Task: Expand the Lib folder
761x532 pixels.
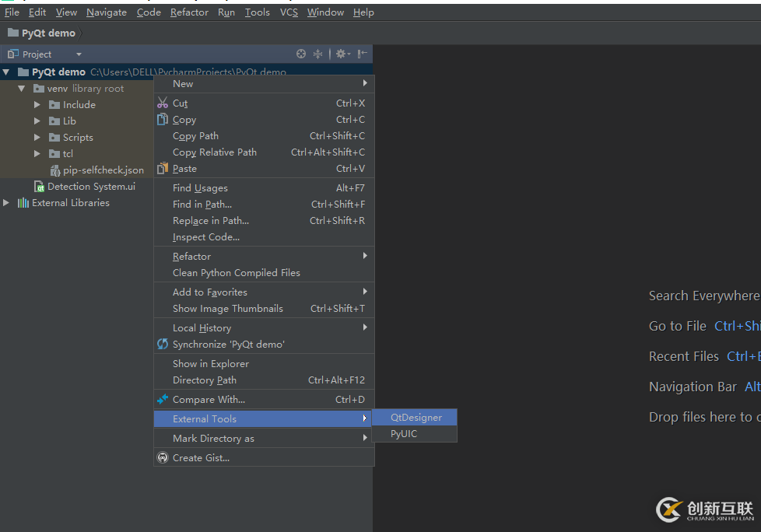Action: click(37, 121)
